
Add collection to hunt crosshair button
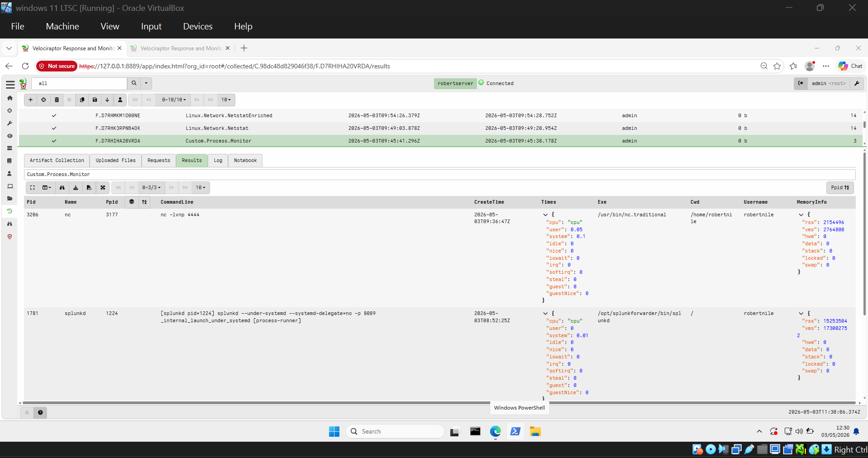43,100
